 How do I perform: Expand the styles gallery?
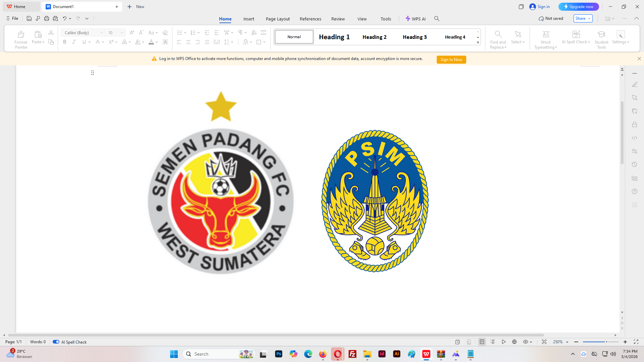[478, 43]
